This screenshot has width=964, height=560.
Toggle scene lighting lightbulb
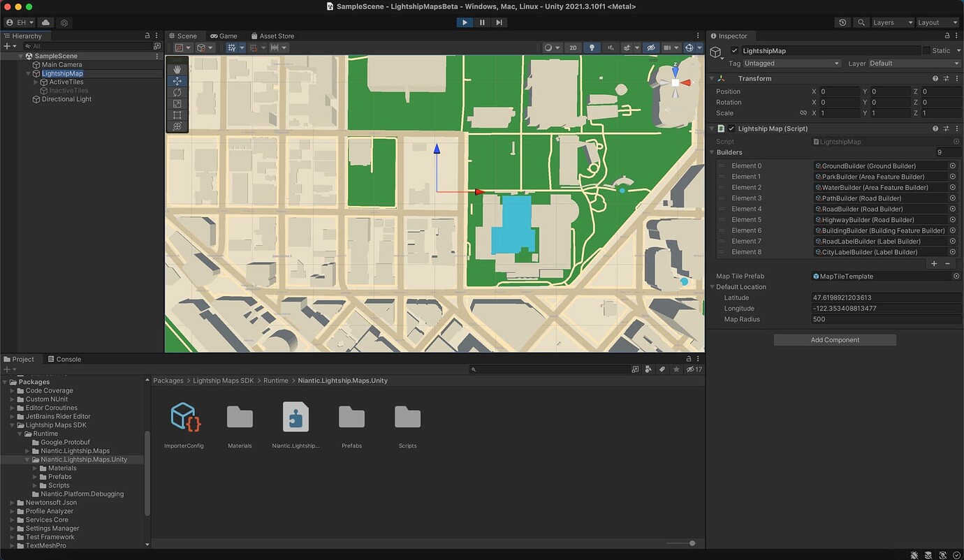(592, 47)
